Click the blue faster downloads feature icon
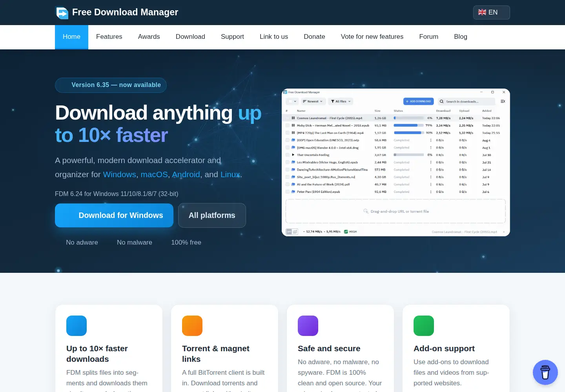 click(x=77, y=326)
